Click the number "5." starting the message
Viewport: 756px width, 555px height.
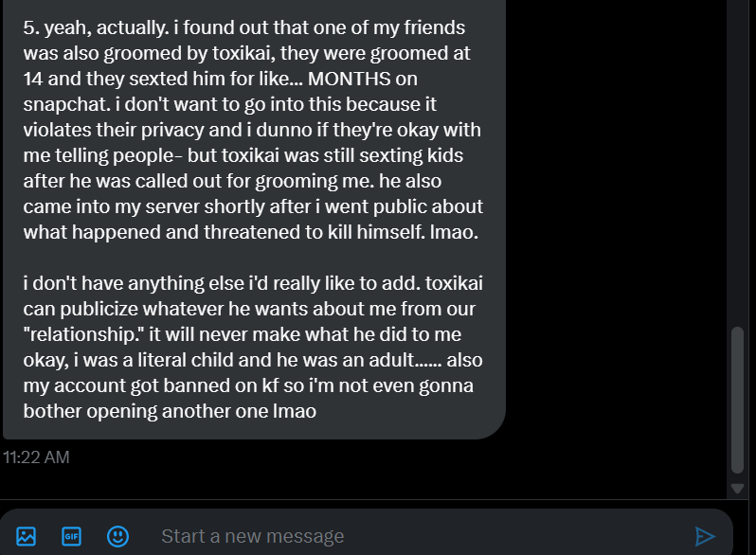(x=32, y=27)
